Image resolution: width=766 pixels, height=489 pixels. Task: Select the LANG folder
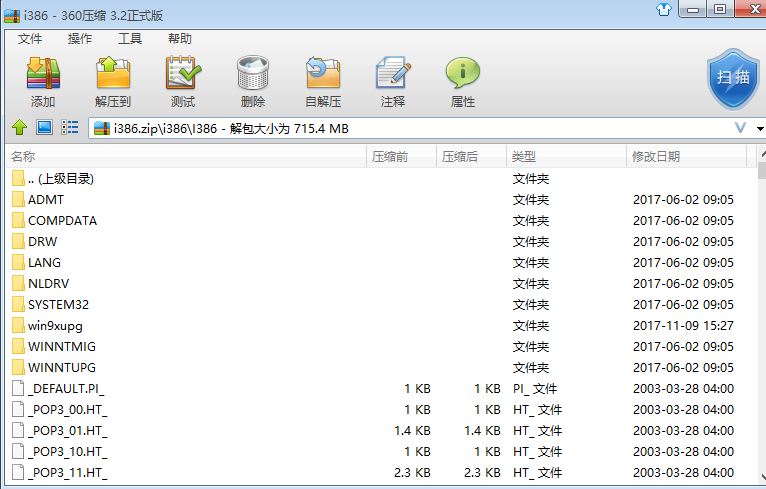pos(381,262)
